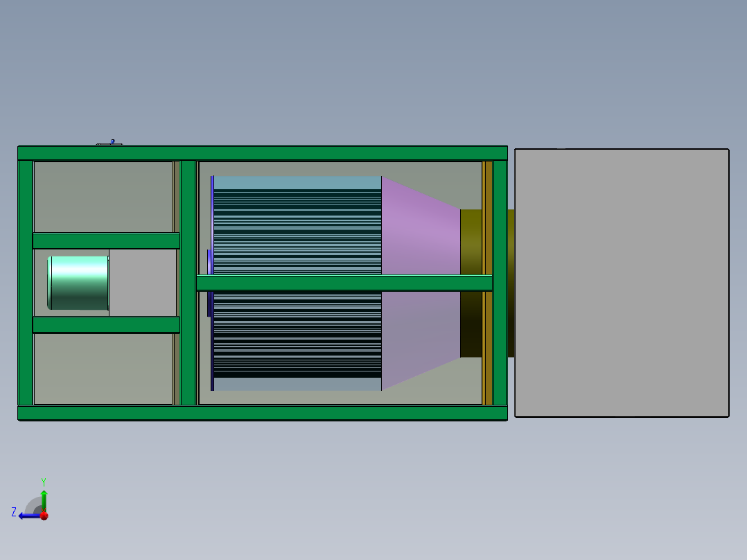Click the top green frame rail
This screenshot has height=560, width=747.
click(263, 151)
